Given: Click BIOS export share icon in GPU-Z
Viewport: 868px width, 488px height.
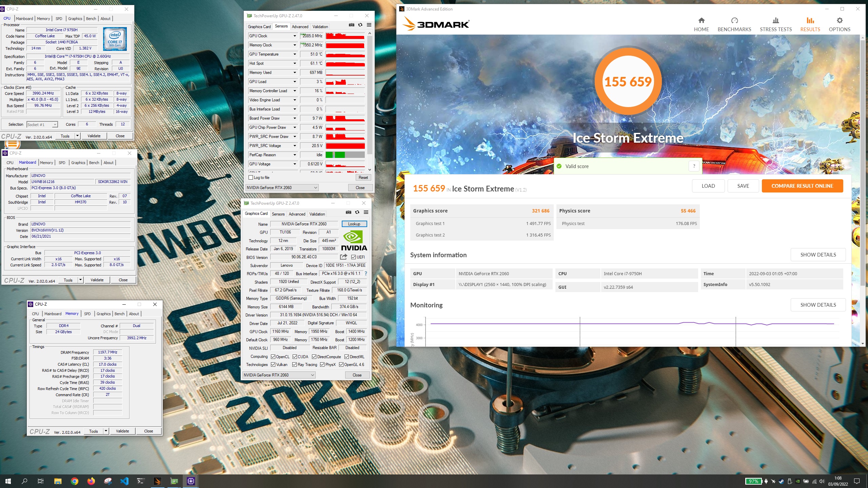Looking at the screenshot, I should coord(343,257).
